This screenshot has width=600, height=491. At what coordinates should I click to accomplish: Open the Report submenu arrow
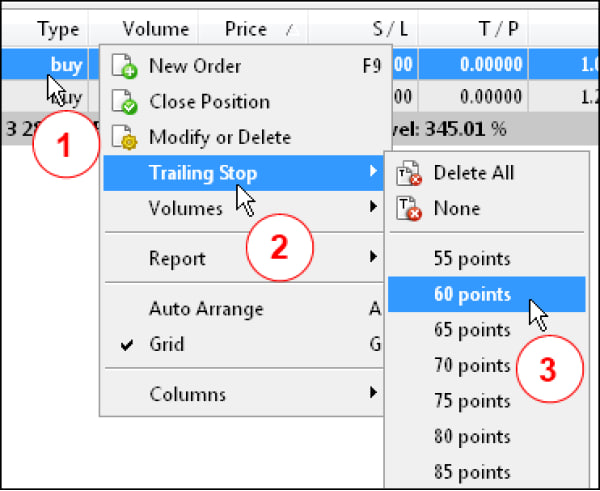(372, 258)
